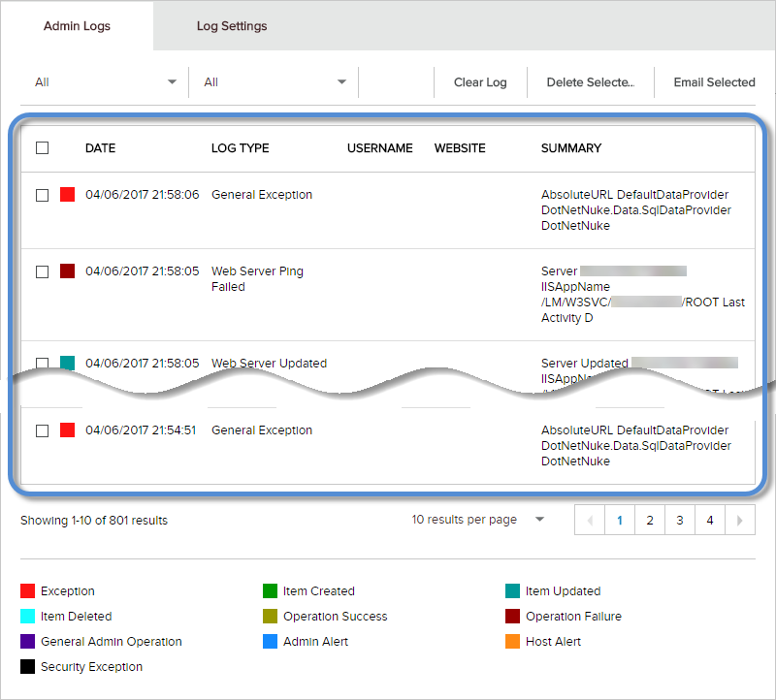Check the Web Server Ping Failed row checkbox

42,271
